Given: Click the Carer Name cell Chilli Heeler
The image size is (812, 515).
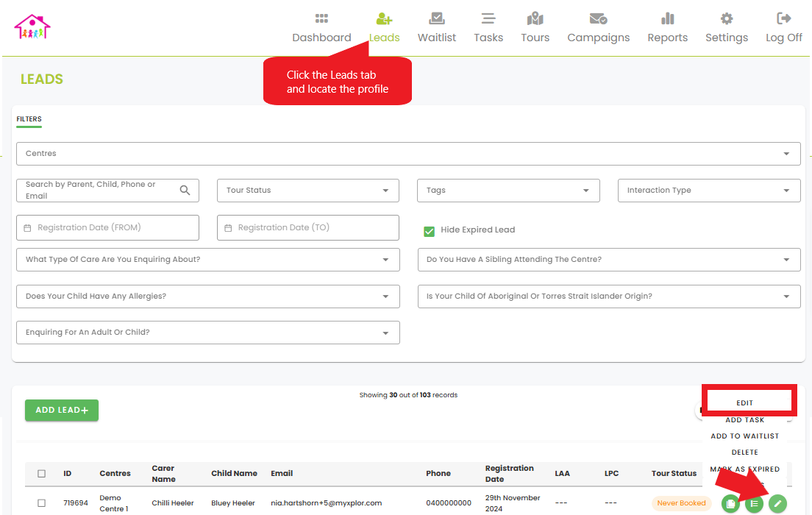Looking at the screenshot, I should click(x=172, y=503).
